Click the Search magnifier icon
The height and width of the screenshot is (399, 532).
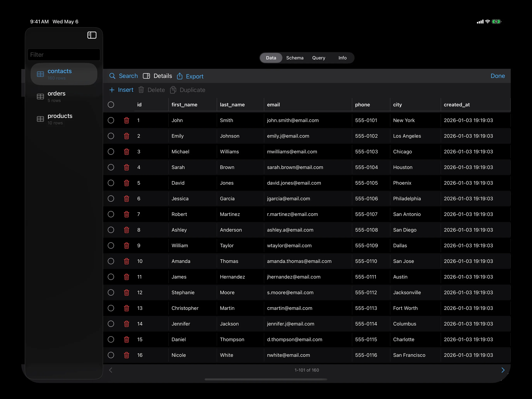(112, 76)
